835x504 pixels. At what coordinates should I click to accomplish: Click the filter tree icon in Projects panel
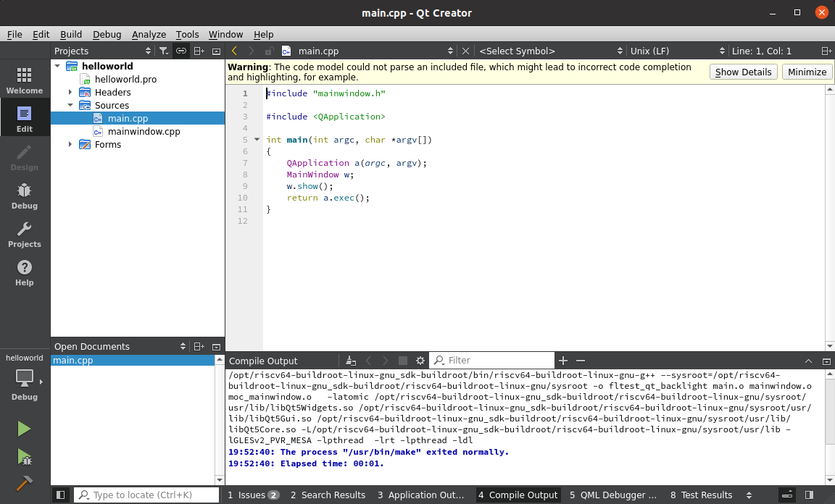[x=164, y=51]
